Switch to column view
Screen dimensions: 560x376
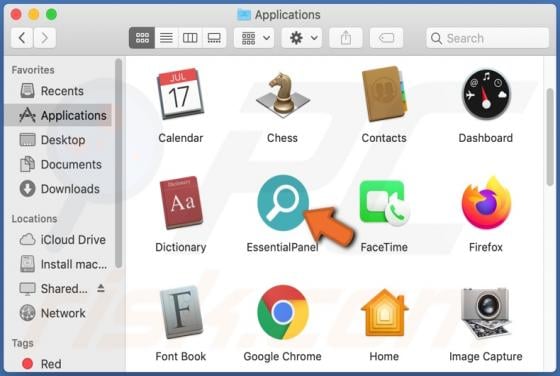pyautogui.click(x=190, y=37)
